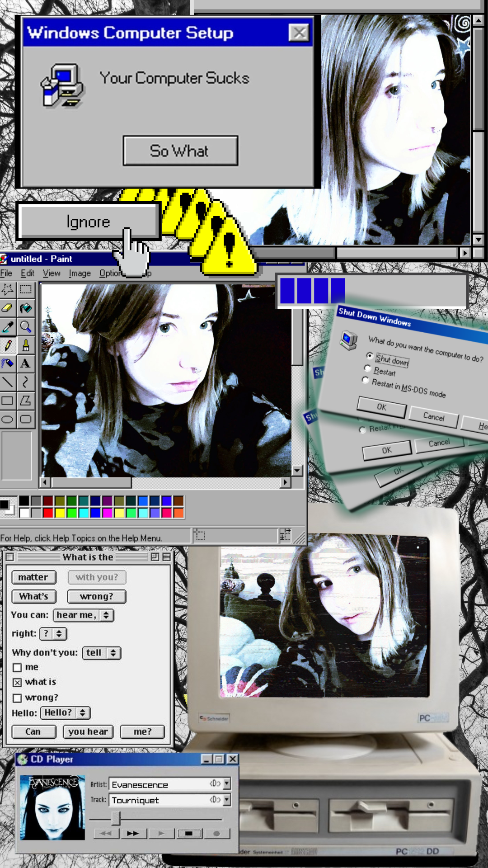This screenshot has height=868, width=488.
Task: Check the 'me' checkbox
Action: point(17,668)
